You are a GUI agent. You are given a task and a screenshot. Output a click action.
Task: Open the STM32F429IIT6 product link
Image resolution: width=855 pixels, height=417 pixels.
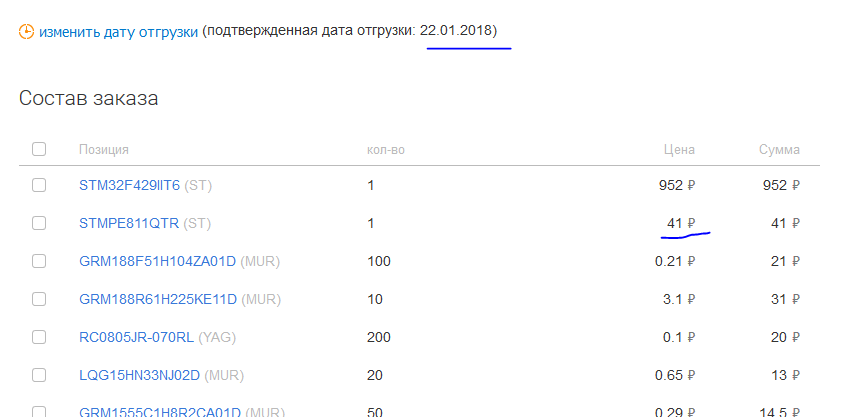129,186
